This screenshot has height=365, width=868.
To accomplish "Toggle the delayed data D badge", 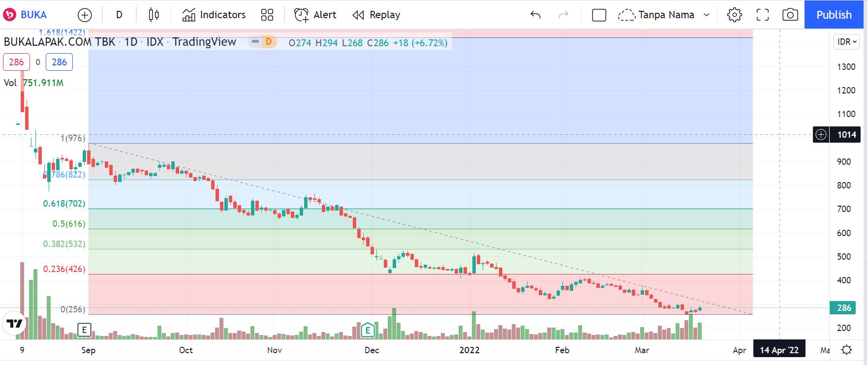I will pyautogui.click(x=269, y=42).
